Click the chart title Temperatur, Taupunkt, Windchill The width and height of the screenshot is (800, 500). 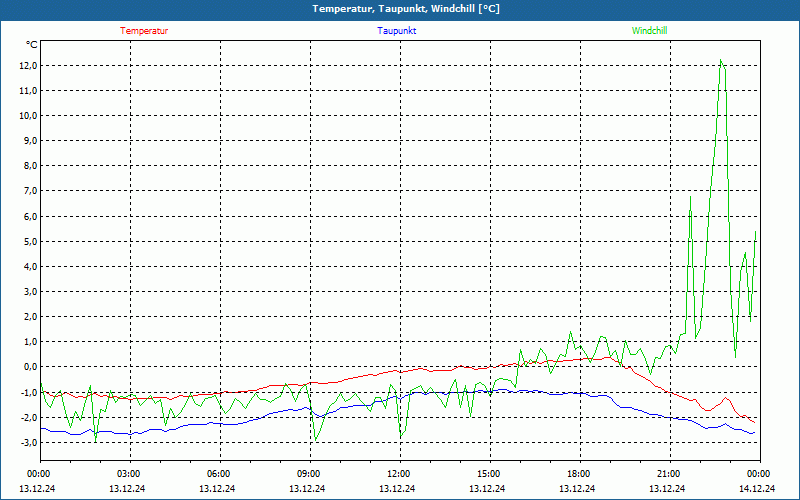pos(406,9)
